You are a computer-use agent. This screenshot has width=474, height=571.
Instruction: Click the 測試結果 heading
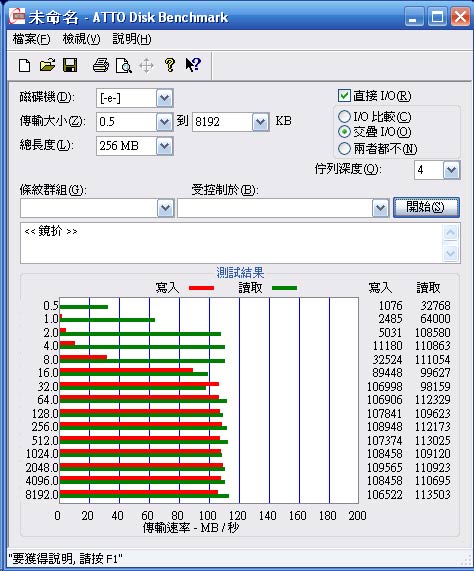(240, 272)
